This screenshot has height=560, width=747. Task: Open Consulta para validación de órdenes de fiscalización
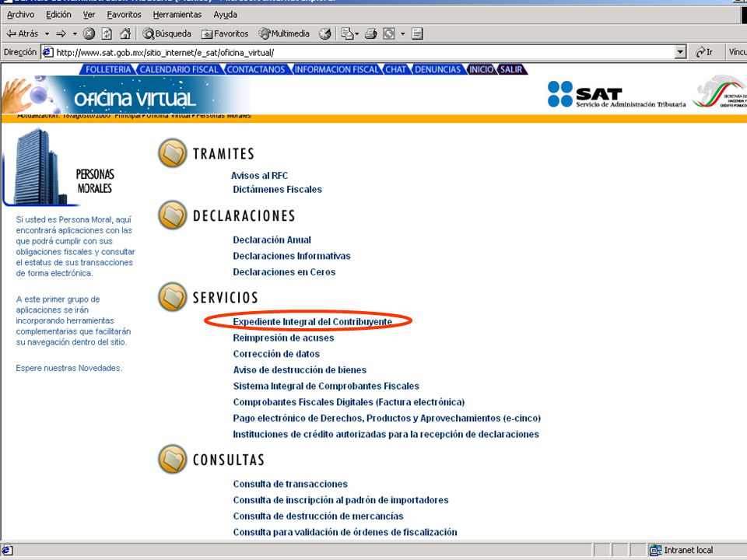345,532
